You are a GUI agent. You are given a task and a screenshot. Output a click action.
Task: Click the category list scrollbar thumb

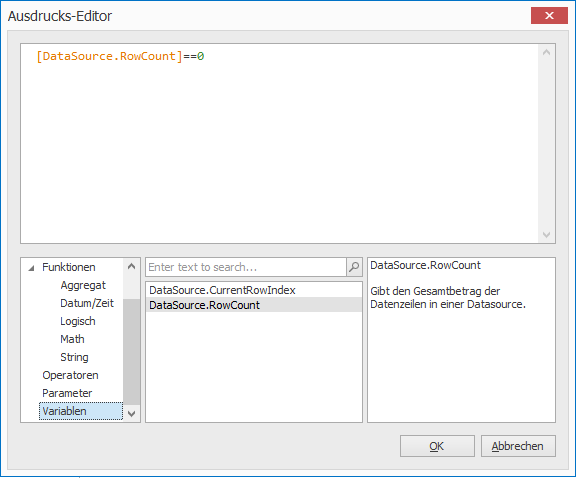tap(132, 352)
